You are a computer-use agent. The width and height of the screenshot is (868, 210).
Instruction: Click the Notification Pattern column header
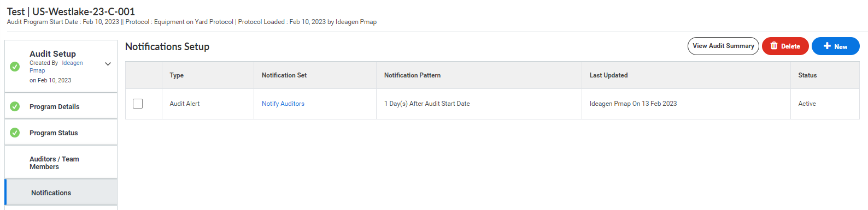coord(412,75)
